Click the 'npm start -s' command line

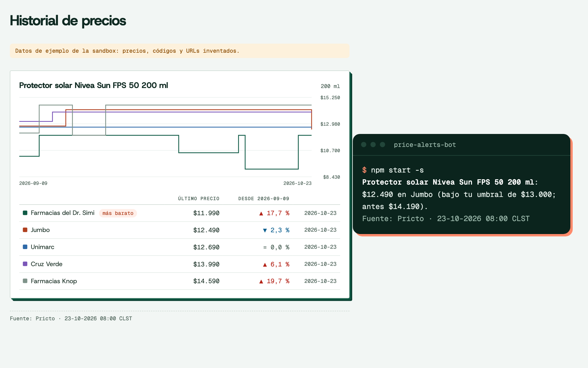[x=393, y=170]
